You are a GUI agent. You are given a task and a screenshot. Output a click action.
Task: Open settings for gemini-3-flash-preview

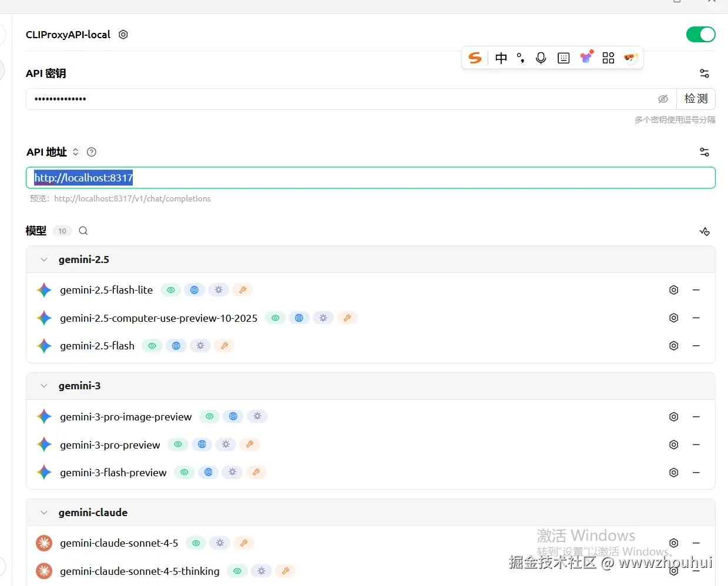point(674,473)
